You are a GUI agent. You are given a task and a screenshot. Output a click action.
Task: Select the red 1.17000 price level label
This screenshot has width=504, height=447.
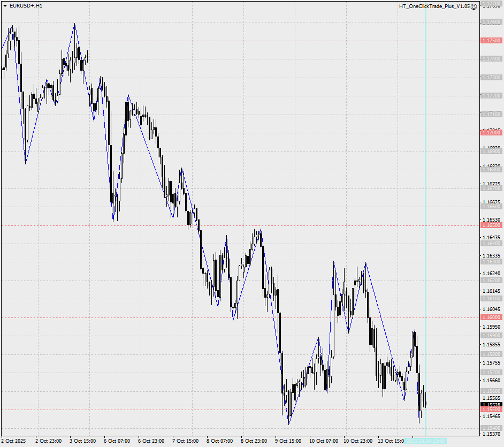click(491, 132)
